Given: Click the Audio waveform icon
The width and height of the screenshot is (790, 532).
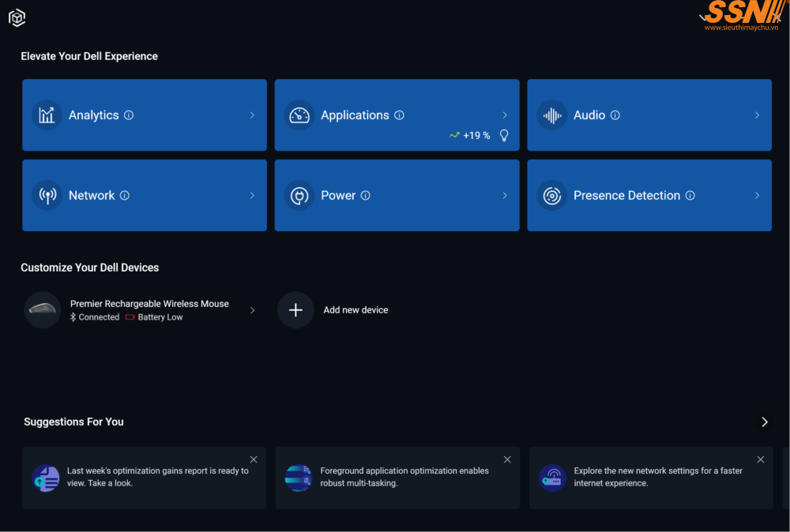Looking at the screenshot, I should click(x=552, y=115).
